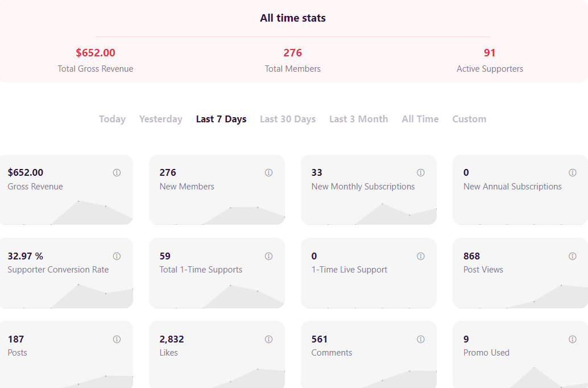
Task: Switch to the Today tab
Action: point(112,119)
